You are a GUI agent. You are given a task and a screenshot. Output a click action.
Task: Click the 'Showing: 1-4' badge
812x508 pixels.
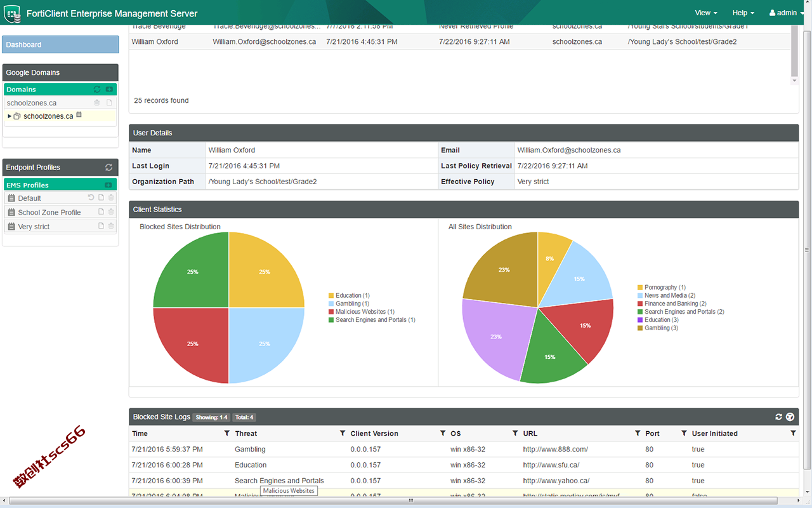[x=211, y=417]
